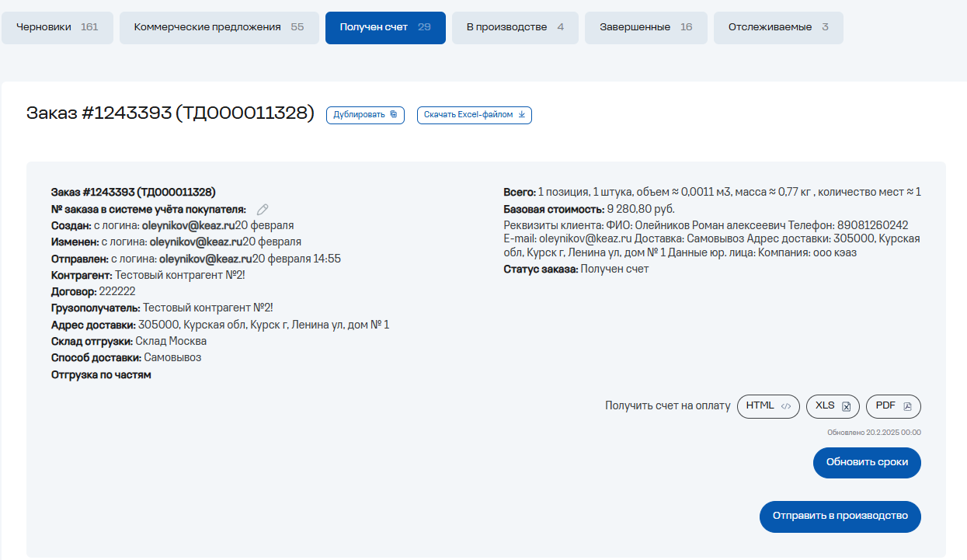Image resolution: width=967 pixels, height=560 pixels.
Task: Open the Черновики tab
Action: pos(57,28)
